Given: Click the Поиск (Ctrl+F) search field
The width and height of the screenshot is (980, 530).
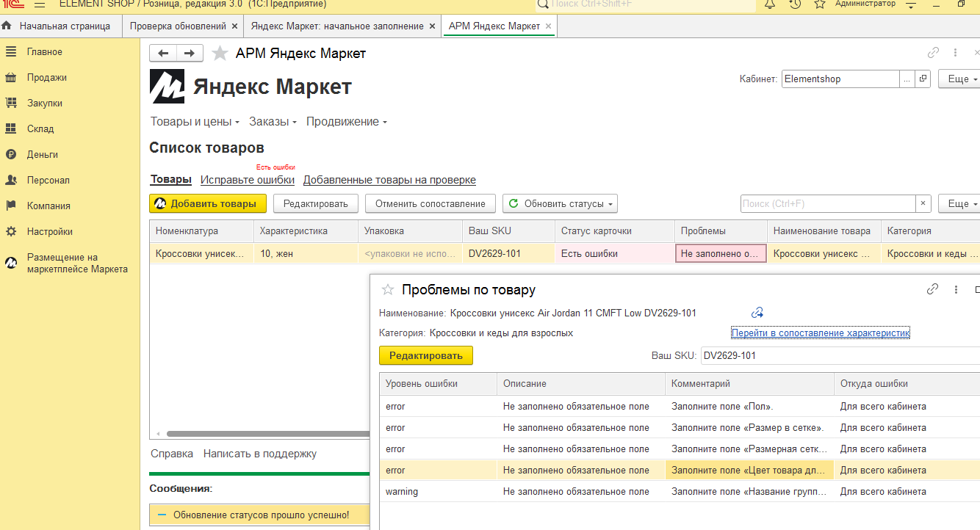Looking at the screenshot, I should [x=827, y=203].
